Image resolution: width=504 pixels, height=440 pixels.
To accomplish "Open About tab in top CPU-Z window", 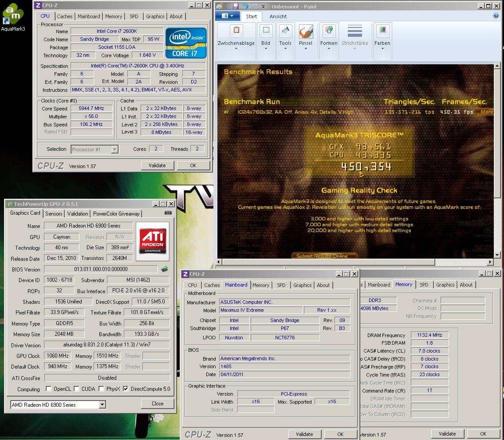I will coord(176,16).
